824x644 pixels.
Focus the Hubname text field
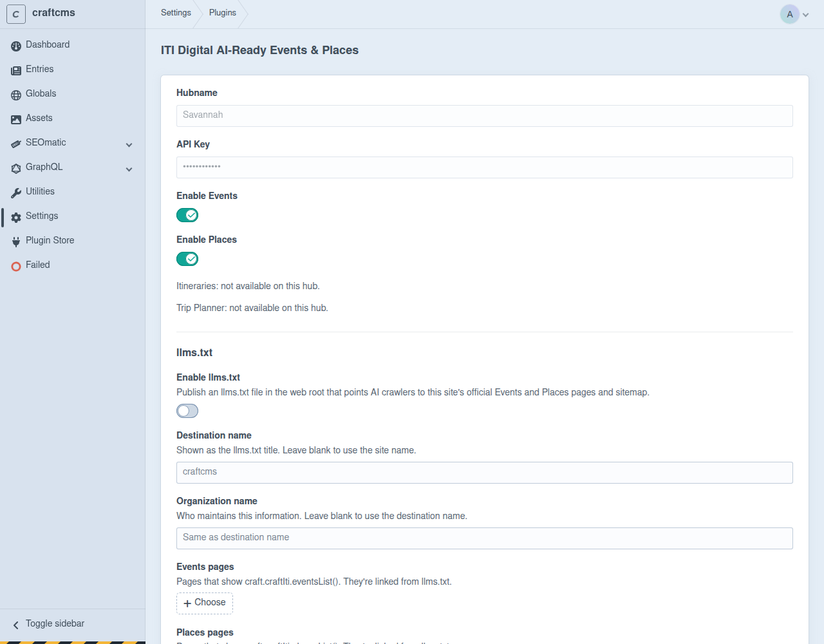485,116
